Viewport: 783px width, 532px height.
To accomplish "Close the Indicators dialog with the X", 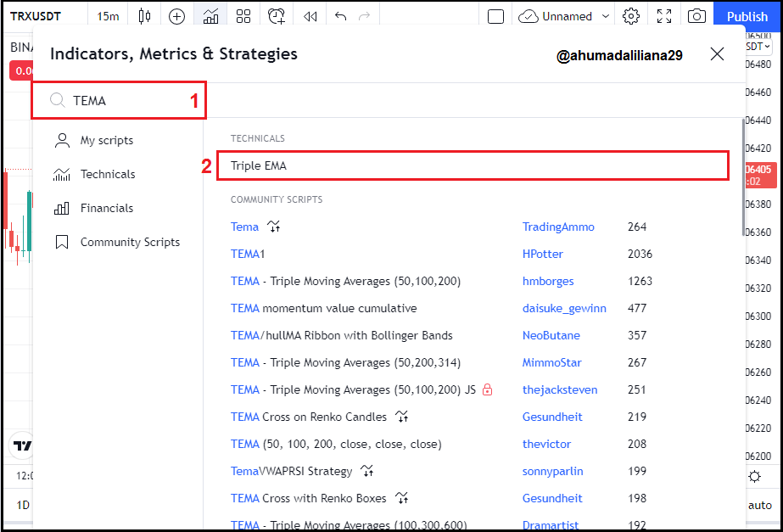I will pyautogui.click(x=717, y=54).
